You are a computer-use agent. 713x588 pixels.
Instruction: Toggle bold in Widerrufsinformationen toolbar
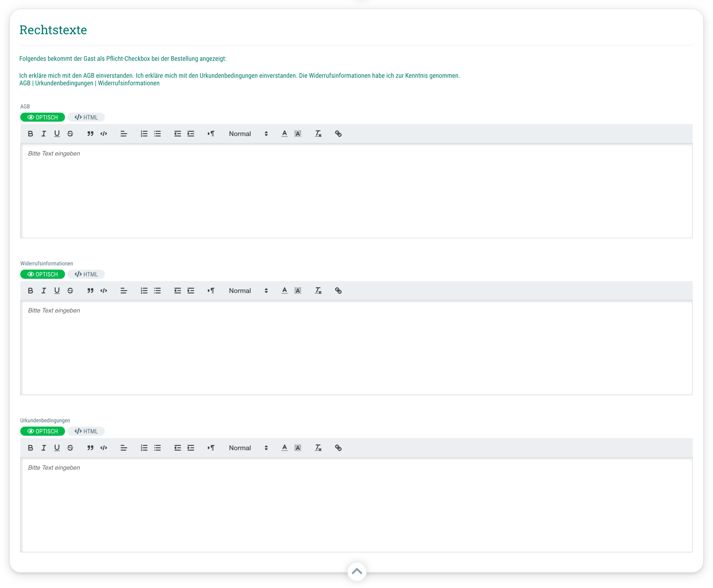coord(30,291)
